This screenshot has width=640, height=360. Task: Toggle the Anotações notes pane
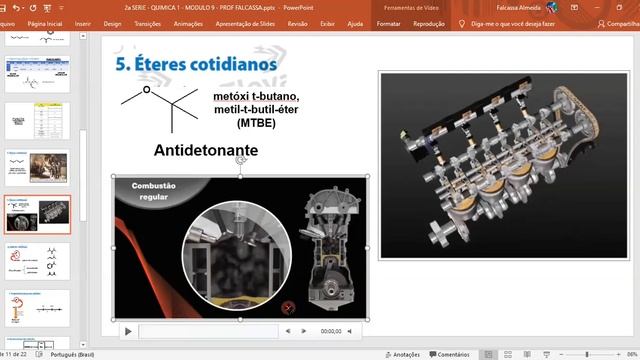pos(402,355)
